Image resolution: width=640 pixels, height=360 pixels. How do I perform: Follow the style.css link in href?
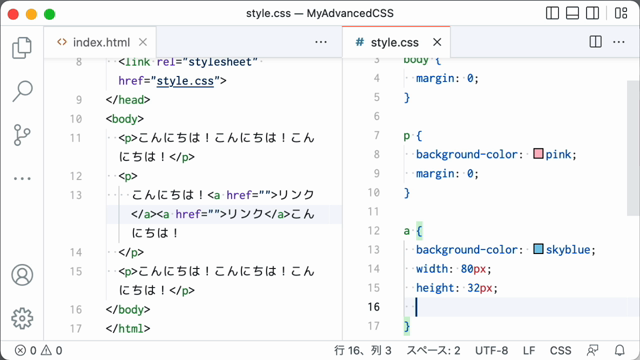point(185,81)
